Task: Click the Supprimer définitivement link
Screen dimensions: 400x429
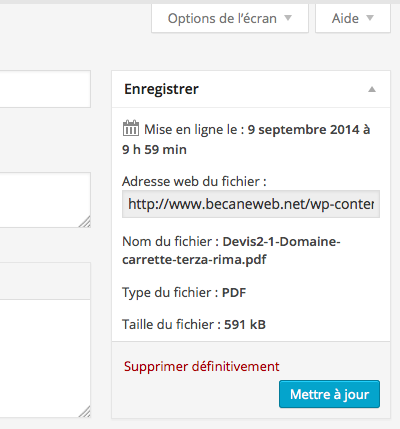Action: coord(201,366)
